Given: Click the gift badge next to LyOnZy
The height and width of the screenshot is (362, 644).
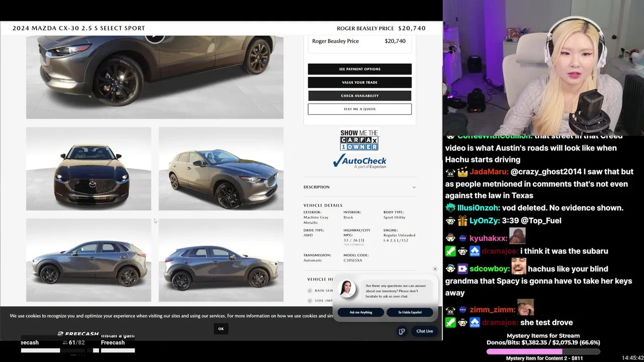Looking at the screenshot, I should (x=463, y=221).
